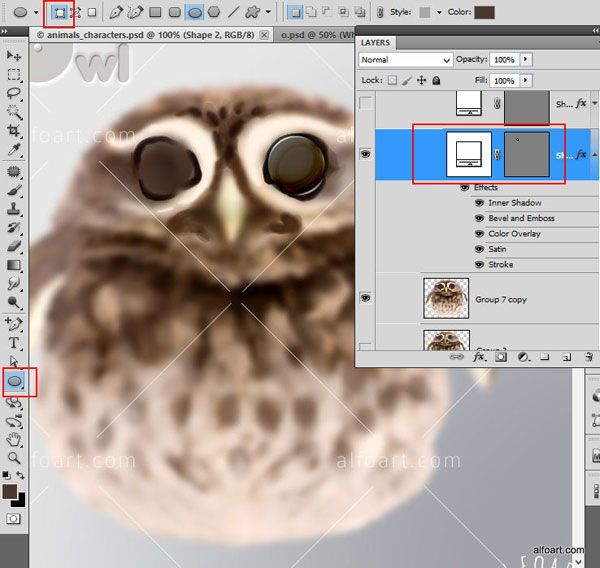Show the hidden top shape layer
The image size is (600, 568).
(x=365, y=103)
